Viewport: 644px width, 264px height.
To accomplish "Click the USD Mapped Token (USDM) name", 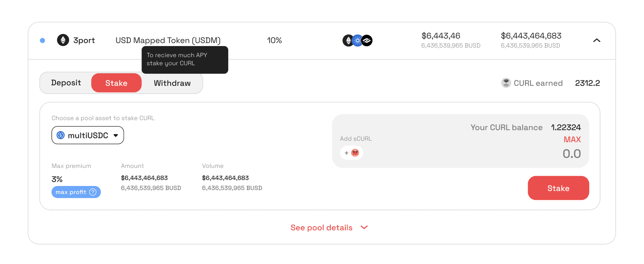I will pyautogui.click(x=168, y=41).
